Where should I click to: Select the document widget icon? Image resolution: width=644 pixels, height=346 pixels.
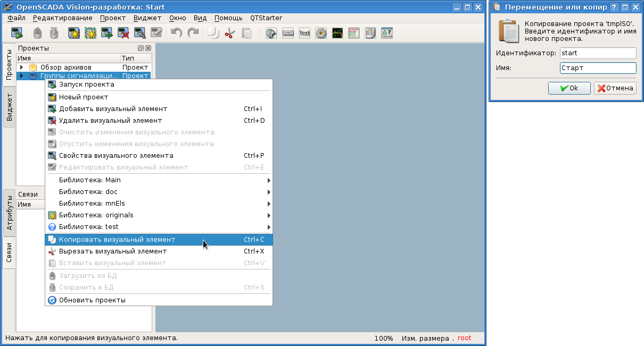click(370, 33)
